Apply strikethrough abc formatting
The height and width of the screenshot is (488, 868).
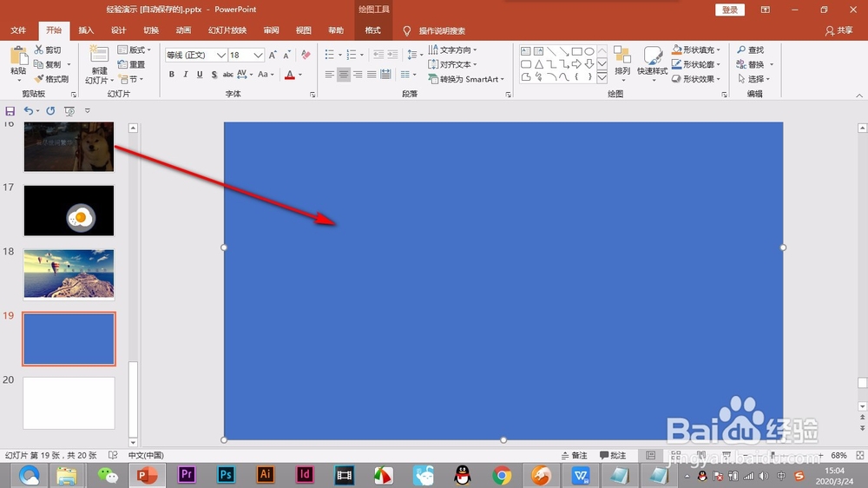click(x=227, y=74)
